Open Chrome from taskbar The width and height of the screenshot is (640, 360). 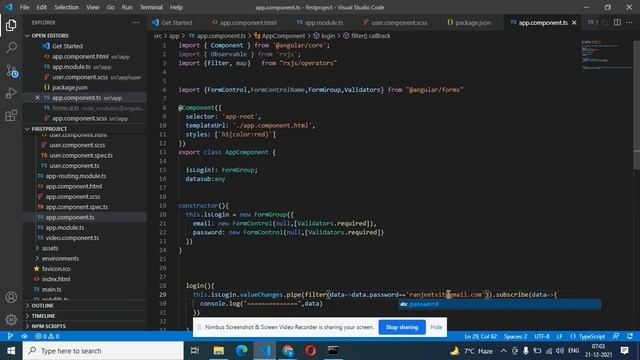pos(288,351)
